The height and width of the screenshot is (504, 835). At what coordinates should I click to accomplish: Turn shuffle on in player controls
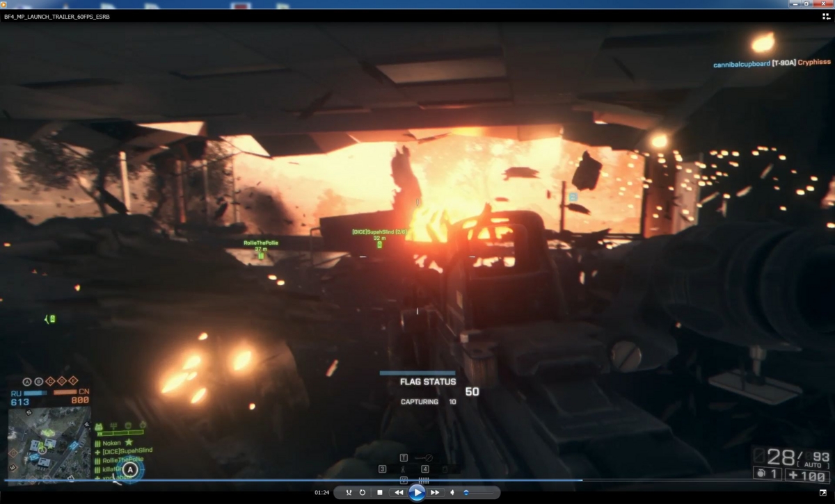(x=349, y=492)
